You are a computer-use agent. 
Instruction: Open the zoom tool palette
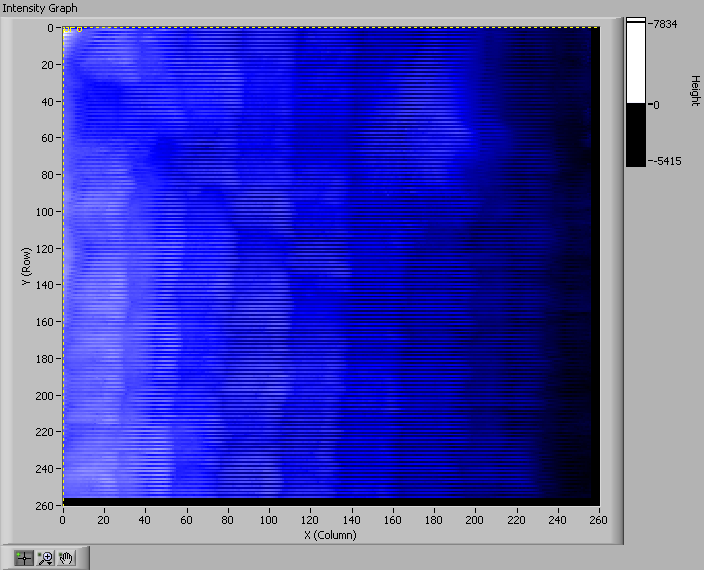[x=45, y=558]
